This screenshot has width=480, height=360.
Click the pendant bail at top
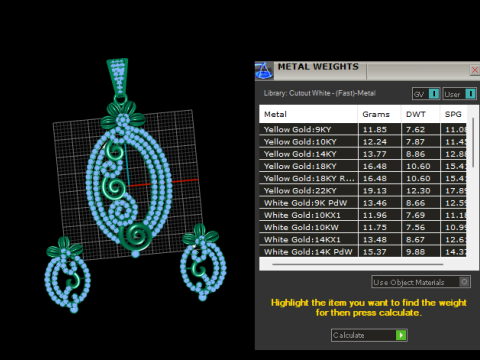[x=118, y=78]
